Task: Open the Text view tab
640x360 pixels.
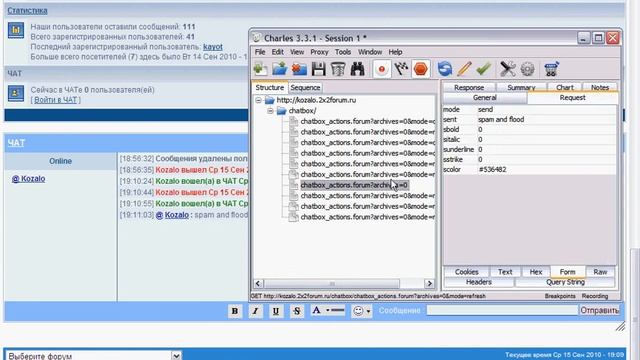Action: [505, 271]
